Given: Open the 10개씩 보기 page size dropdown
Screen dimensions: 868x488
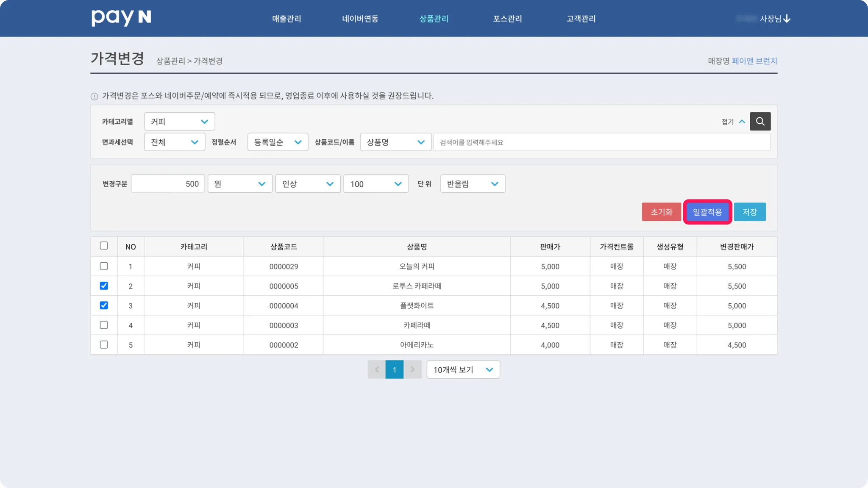Looking at the screenshot, I should pos(463,369).
